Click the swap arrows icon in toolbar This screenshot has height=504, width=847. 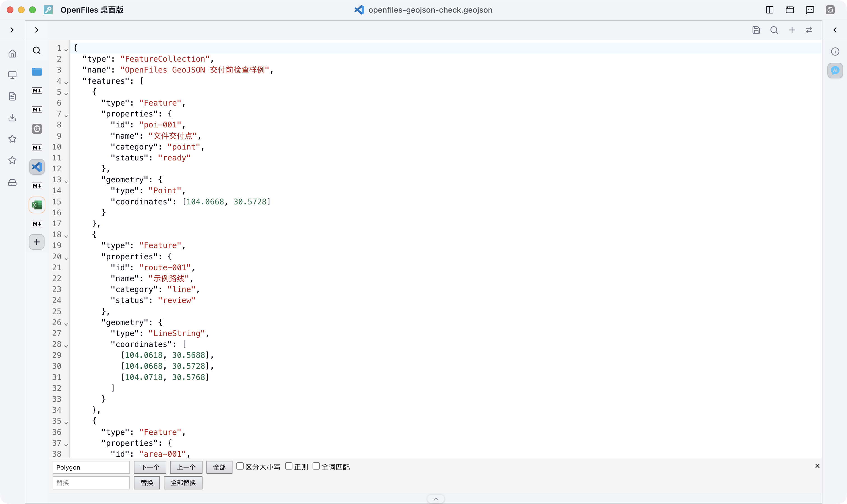(x=809, y=30)
